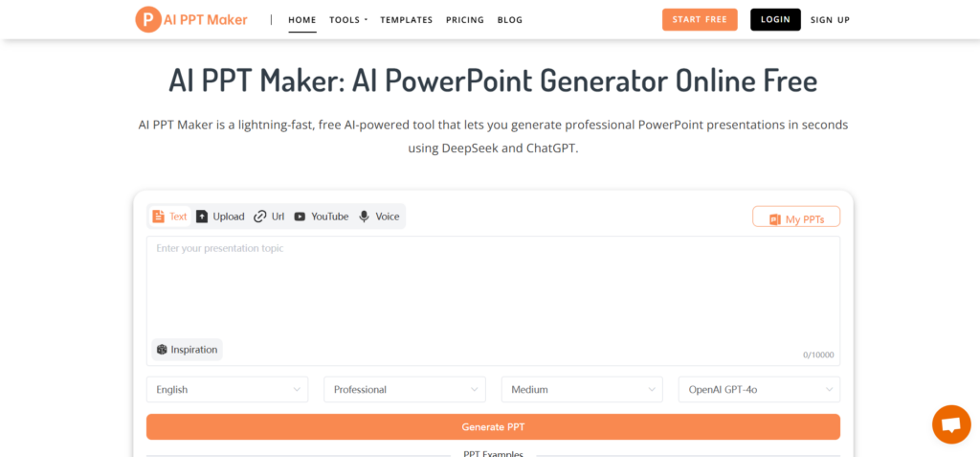
Task: Expand the Professional tone dropdown
Action: [x=405, y=390]
